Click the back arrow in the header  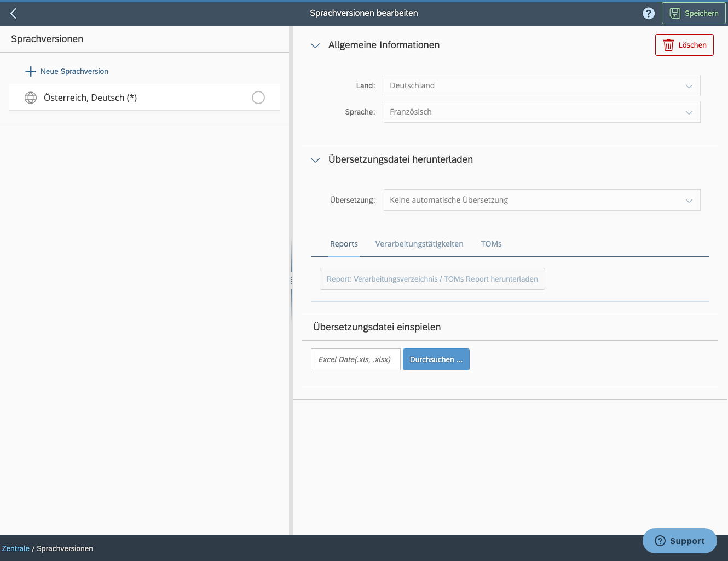[x=13, y=13]
